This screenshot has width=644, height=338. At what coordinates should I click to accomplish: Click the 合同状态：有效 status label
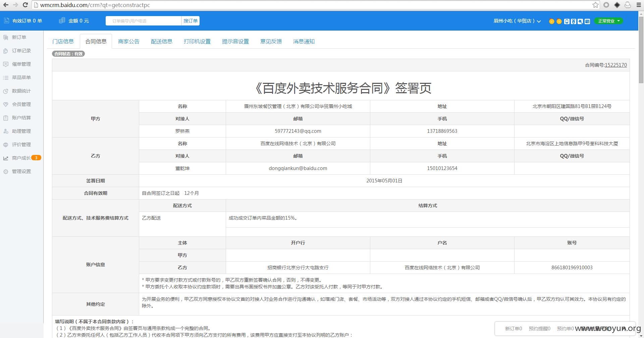[x=68, y=54]
